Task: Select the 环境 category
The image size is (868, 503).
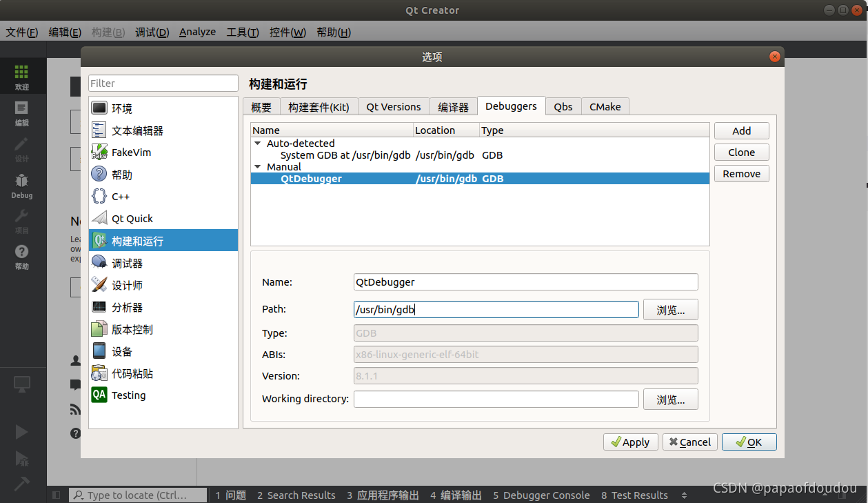Action: click(x=163, y=108)
